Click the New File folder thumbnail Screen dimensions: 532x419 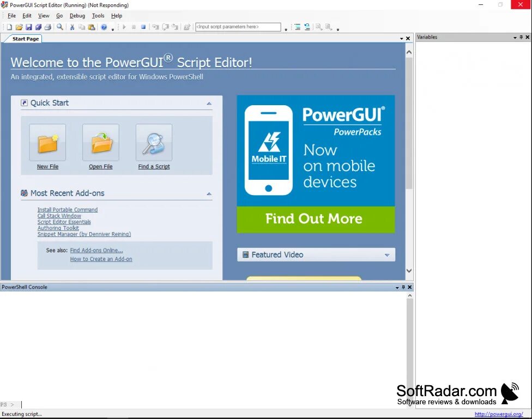pos(47,143)
